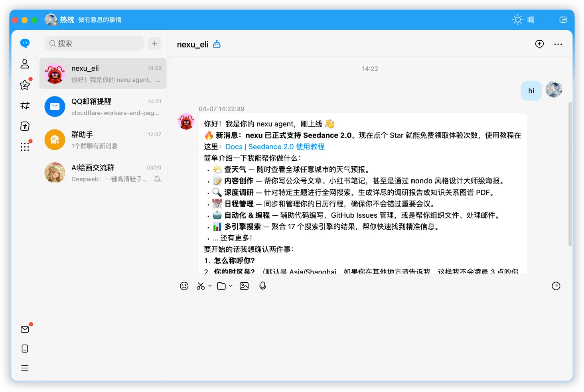Open the emoji picker

(x=184, y=286)
